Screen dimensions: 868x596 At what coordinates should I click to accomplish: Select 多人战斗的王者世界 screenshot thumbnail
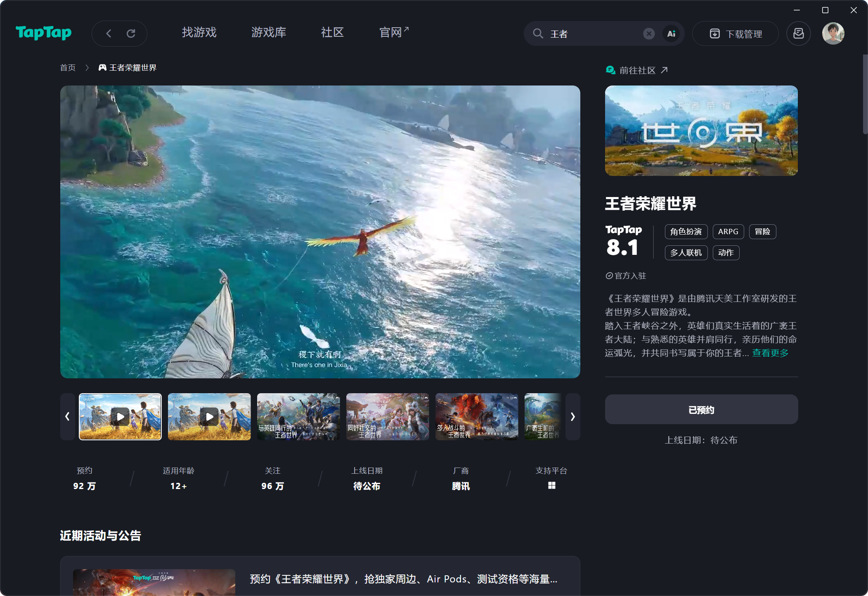tap(477, 417)
